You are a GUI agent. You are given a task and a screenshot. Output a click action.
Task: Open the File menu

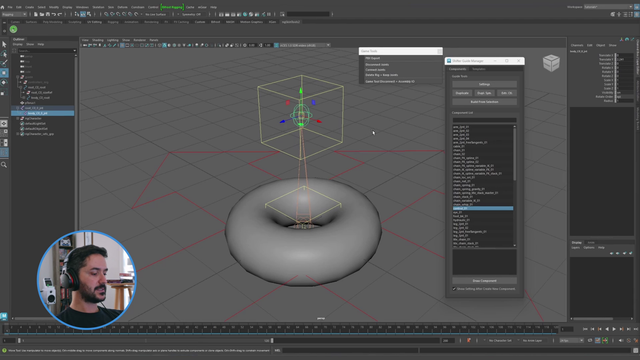[10, 7]
